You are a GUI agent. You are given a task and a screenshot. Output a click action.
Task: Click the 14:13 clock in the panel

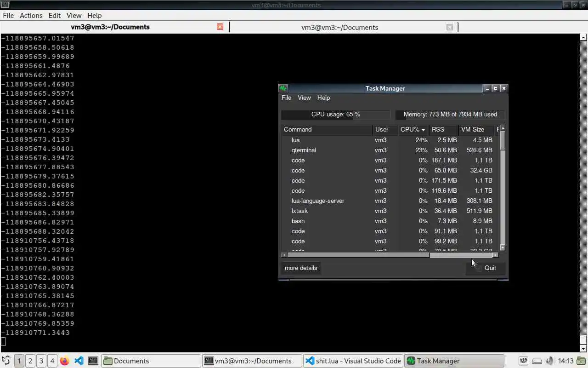pos(566,361)
